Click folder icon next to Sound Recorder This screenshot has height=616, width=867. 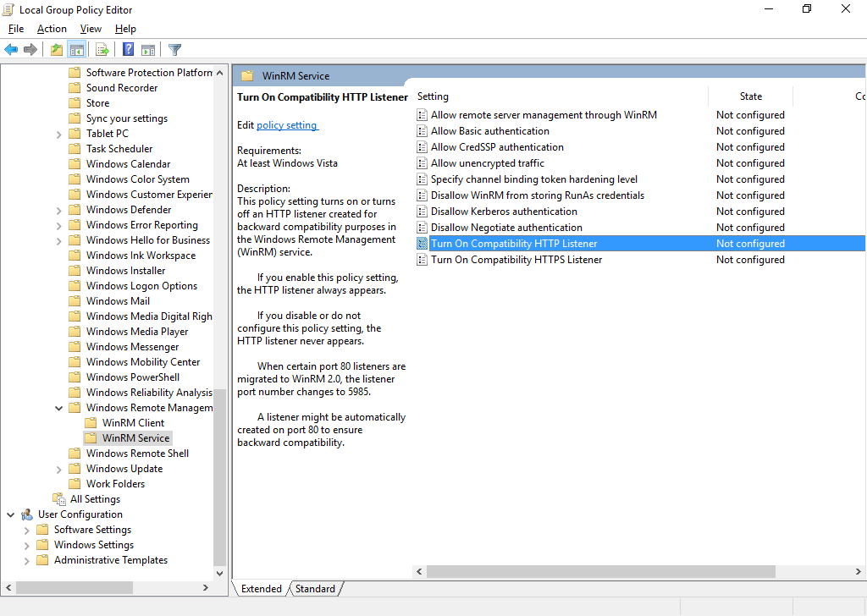(x=75, y=88)
